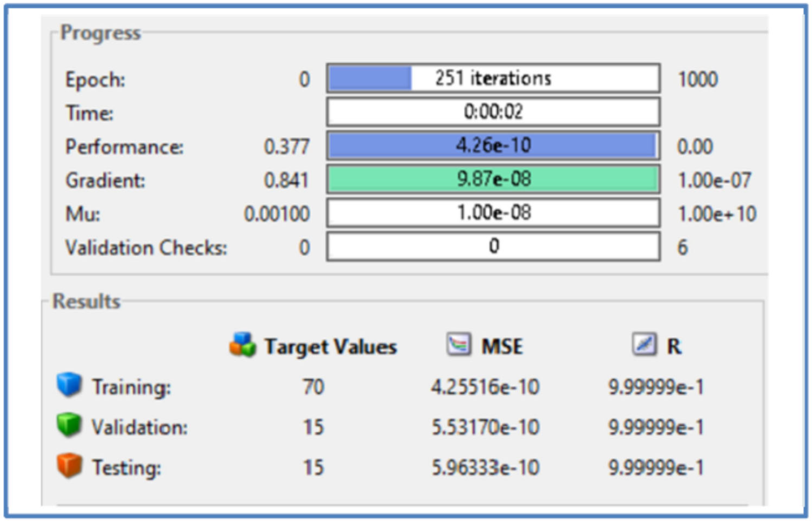Click the orange Testing cube icon

(x=69, y=465)
